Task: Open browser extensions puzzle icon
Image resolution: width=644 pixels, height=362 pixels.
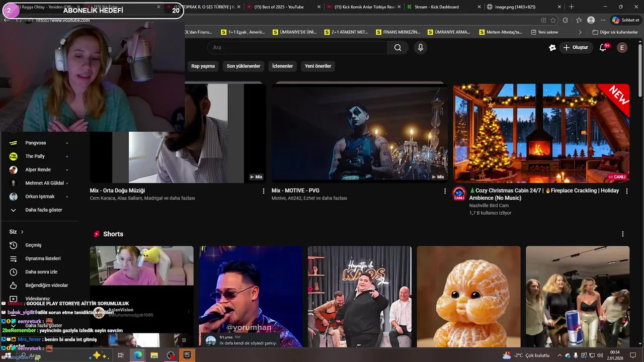Action: 566,20
